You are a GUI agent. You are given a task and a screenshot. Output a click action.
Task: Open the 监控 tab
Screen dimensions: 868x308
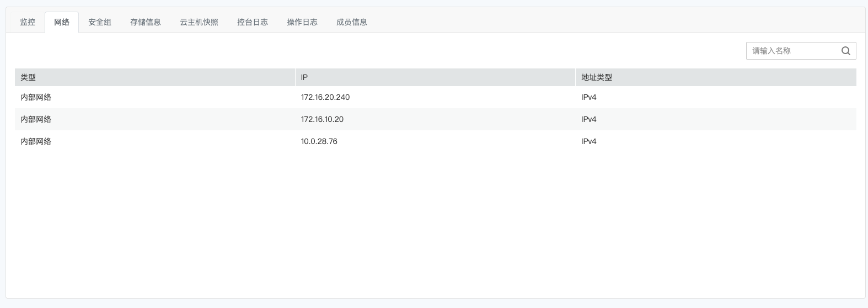coord(28,22)
